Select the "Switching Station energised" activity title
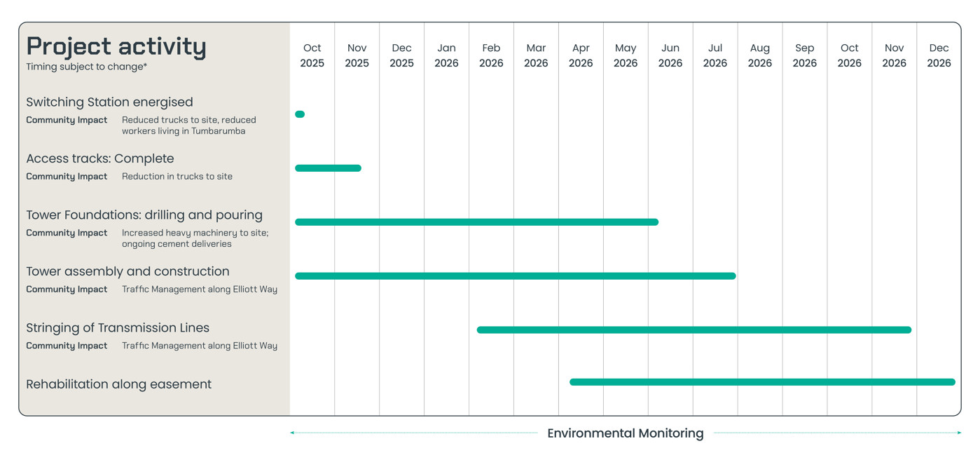980x460 pixels. [109, 102]
